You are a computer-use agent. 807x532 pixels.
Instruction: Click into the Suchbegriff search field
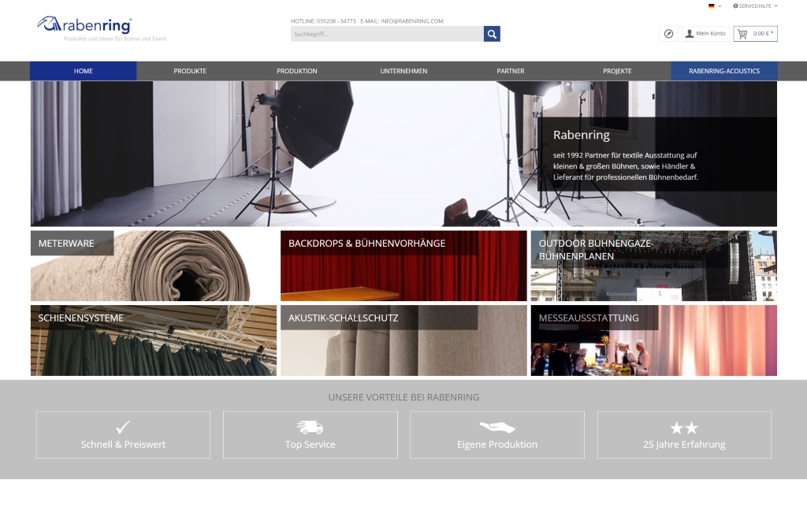point(386,34)
